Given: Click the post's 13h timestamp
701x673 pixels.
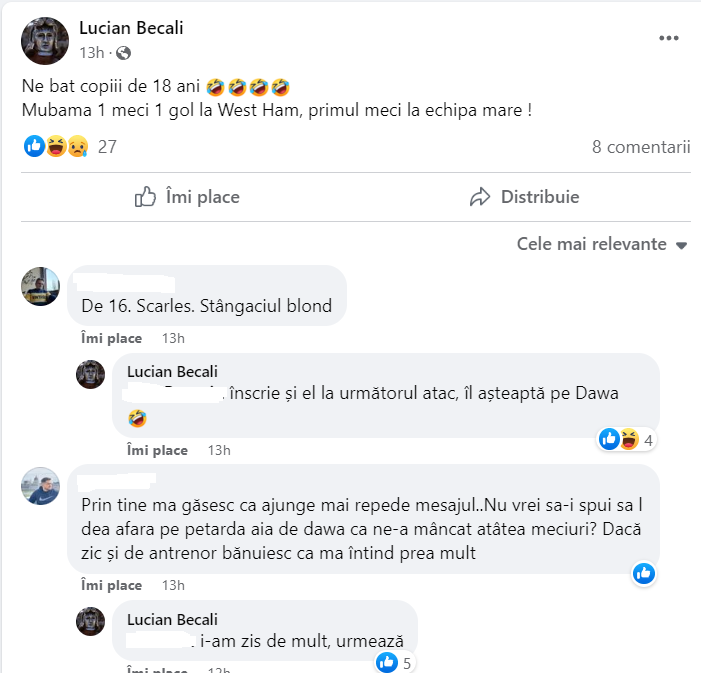Looking at the screenshot, I should point(91,52).
